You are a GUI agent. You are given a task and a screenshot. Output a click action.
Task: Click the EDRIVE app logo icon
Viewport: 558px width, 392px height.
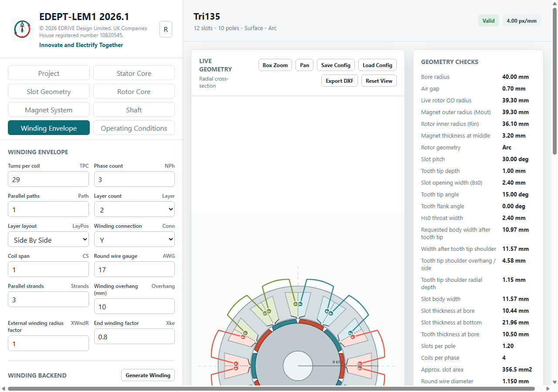click(22, 29)
